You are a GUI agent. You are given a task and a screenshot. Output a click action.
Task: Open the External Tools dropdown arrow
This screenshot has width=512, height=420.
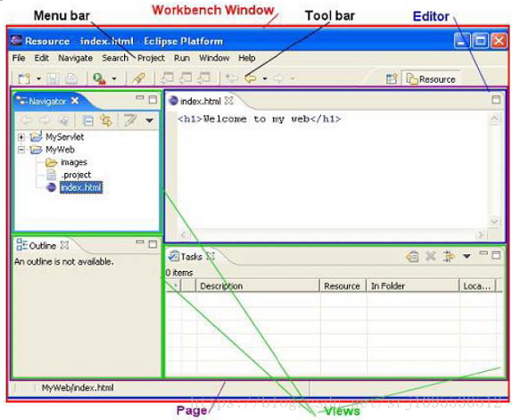(x=114, y=78)
